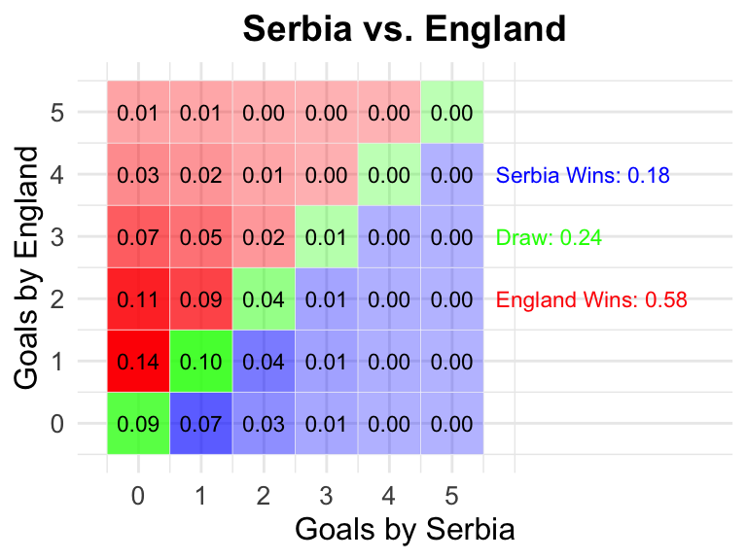Image resolution: width=747 pixels, height=560 pixels.
Task: Click the 0.05 cell in row 3
Action: [x=201, y=236]
